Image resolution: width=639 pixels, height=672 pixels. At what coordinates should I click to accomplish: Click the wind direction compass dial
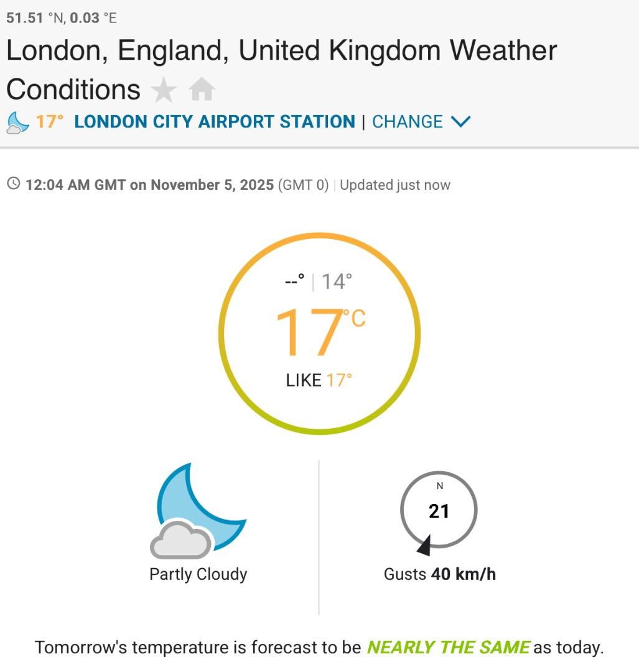tap(439, 510)
